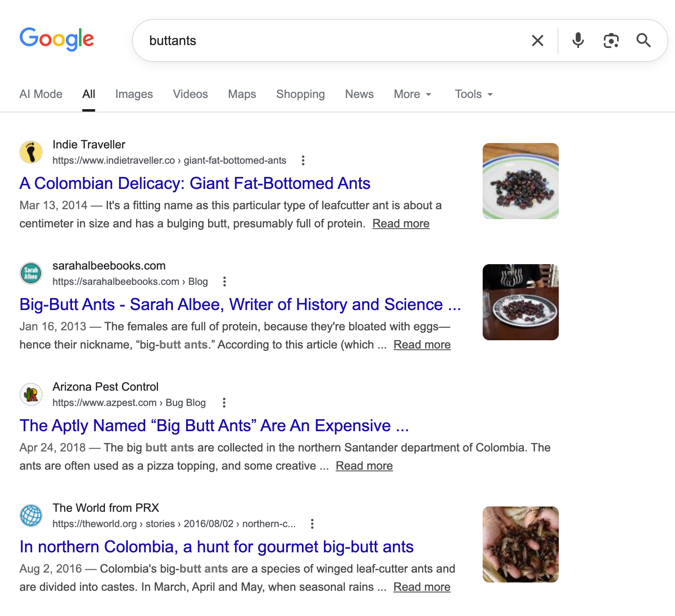Click the hands holding ants thumbnail
The height and width of the screenshot is (616, 675).
click(x=520, y=544)
